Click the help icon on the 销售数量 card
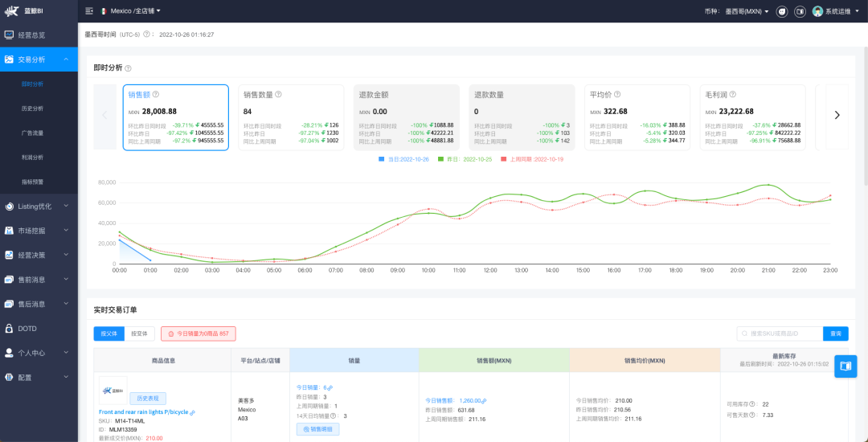 click(x=278, y=95)
